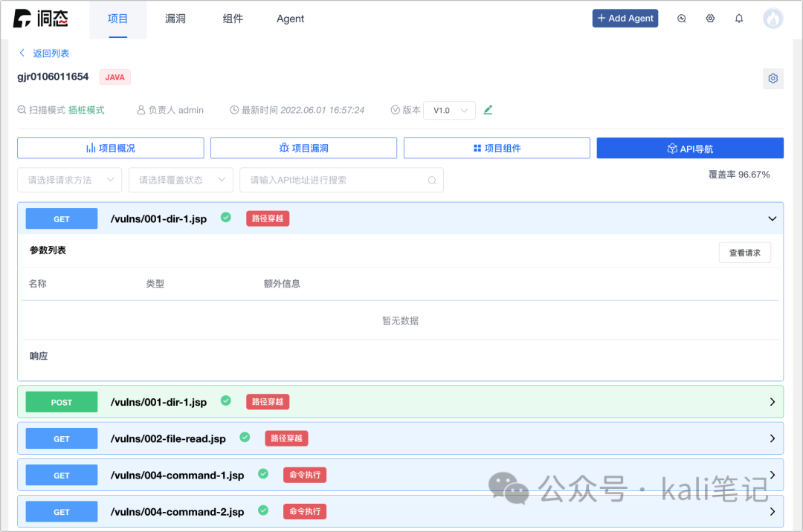Switch to the Agent top menu
The height and width of the screenshot is (532, 803).
(x=291, y=19)
